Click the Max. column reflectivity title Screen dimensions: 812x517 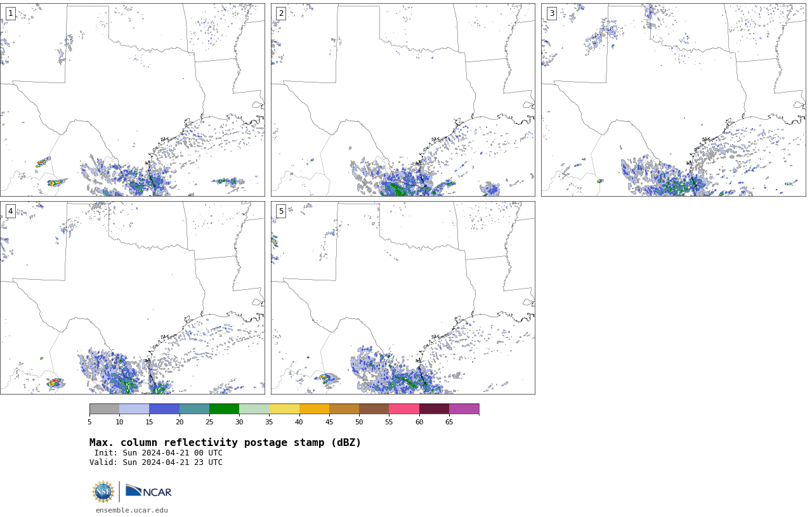click(225, 443)
